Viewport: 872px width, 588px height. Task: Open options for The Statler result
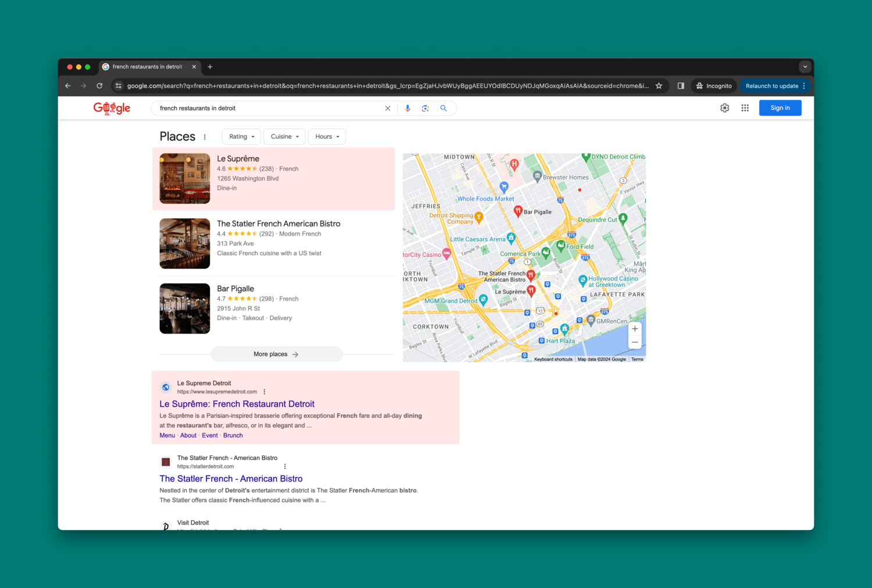coord(285,467)
